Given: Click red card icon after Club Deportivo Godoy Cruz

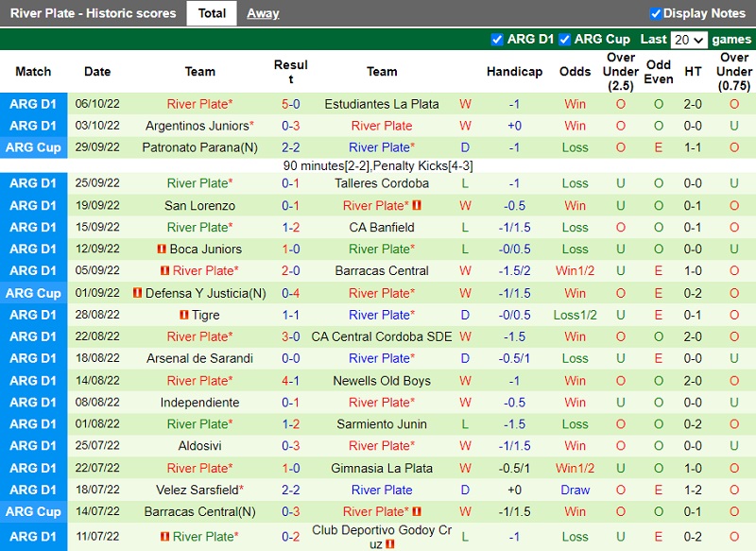Looking at the screenshot, I should click(x=390, y=544).
